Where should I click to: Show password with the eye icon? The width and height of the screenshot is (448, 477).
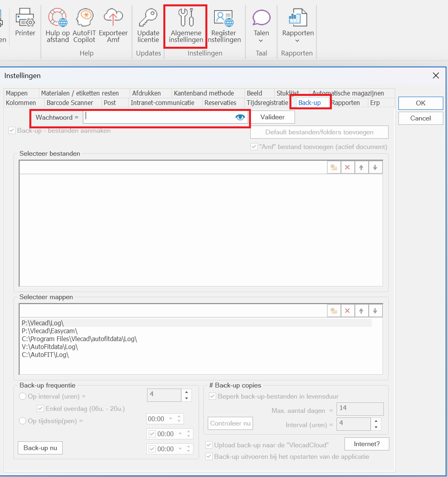240,117
